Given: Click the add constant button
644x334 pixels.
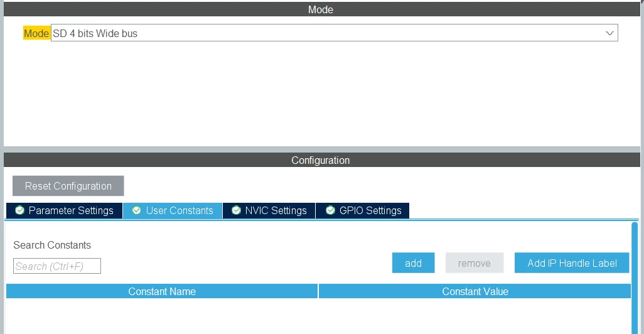Looking at the screenshot, I should point(413,263).
